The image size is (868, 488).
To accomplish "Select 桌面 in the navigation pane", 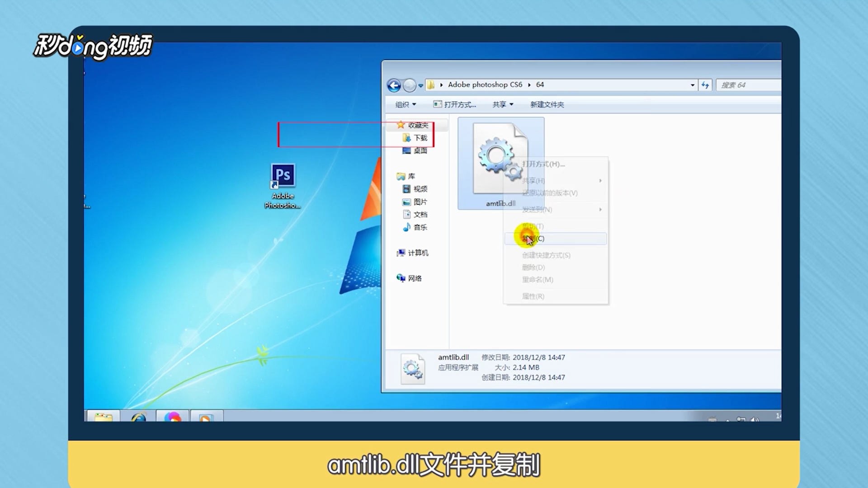I will [x=420, y=150].
